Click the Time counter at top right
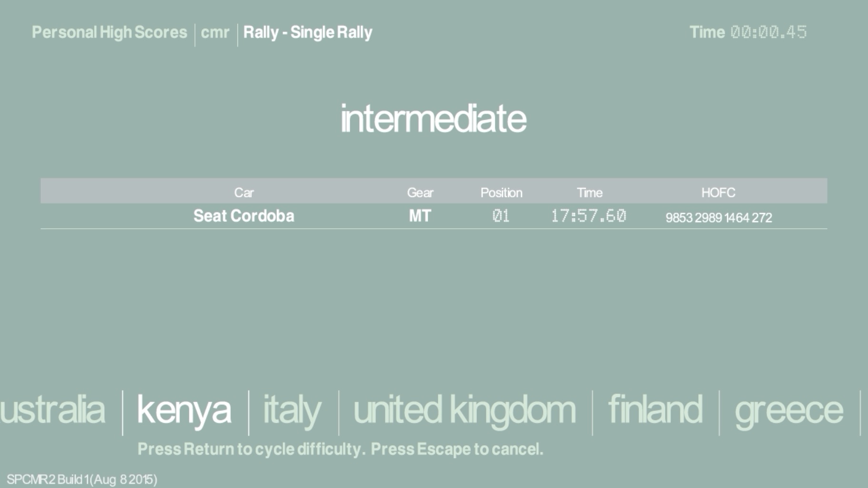The image size is (868, 488). point(748,32)
